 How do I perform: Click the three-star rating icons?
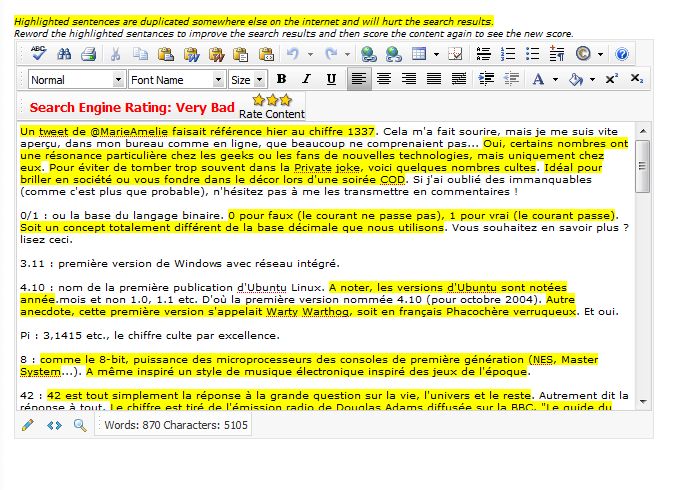point(272,100)
